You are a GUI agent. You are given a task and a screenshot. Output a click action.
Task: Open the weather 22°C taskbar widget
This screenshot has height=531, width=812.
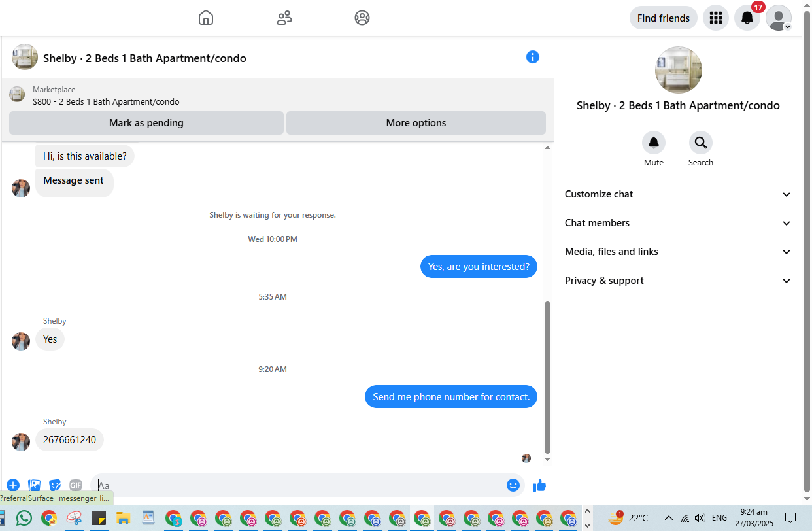click(628, 518)
